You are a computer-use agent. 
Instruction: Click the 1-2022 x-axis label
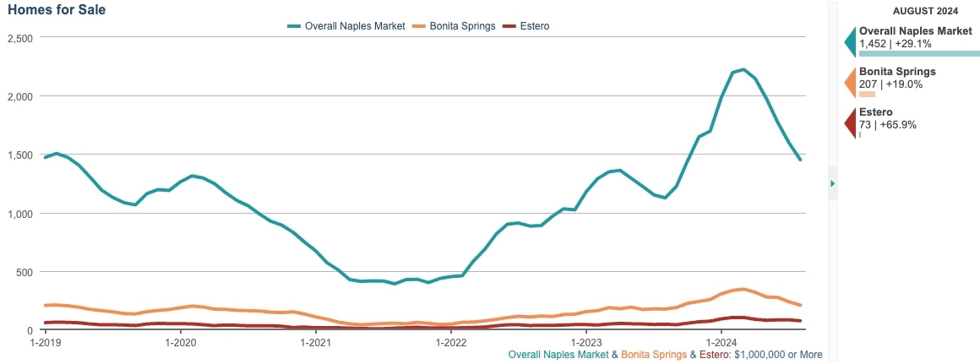[451, 343]
